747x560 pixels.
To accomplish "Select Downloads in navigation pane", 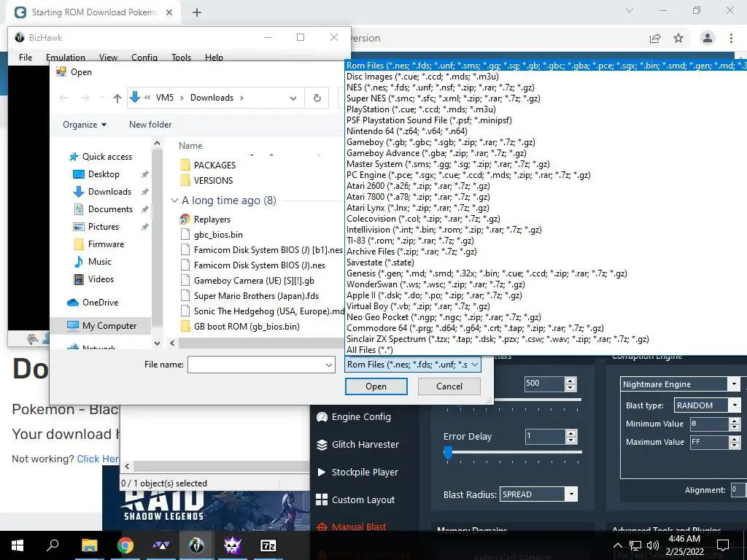I will pyautogui.click(x=109, y=192).
